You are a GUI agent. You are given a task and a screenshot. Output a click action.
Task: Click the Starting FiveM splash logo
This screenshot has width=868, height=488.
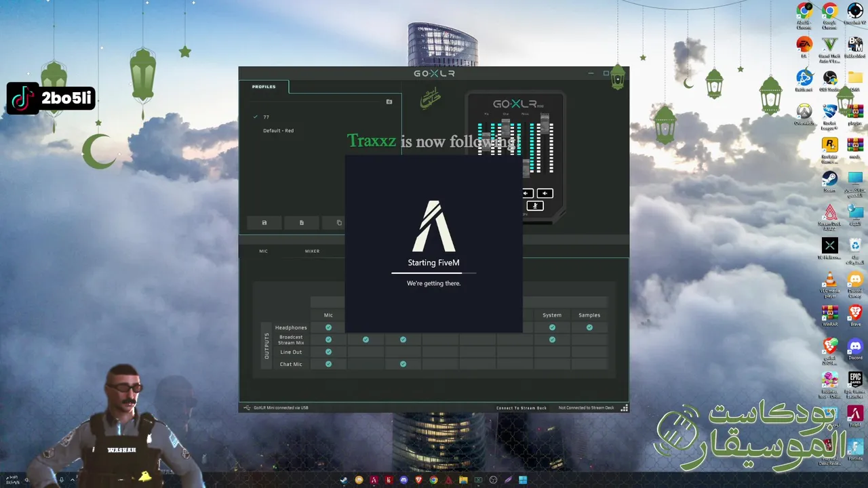(434, 226)
